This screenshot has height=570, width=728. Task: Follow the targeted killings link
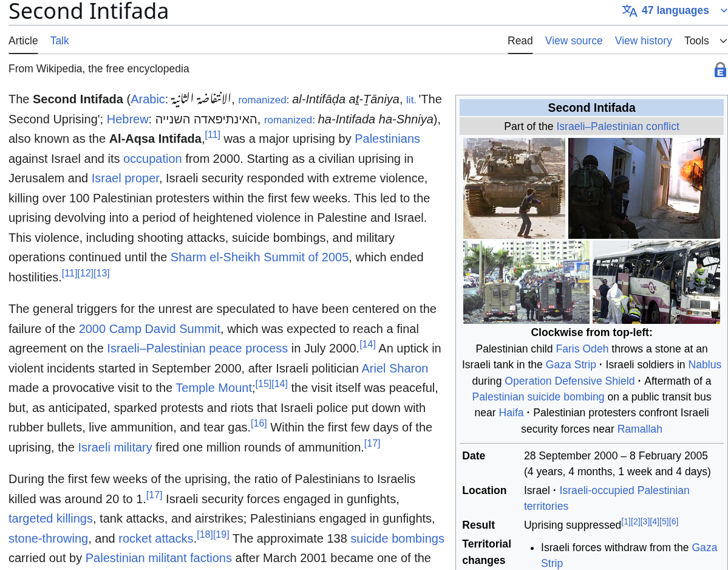(50, 518)
